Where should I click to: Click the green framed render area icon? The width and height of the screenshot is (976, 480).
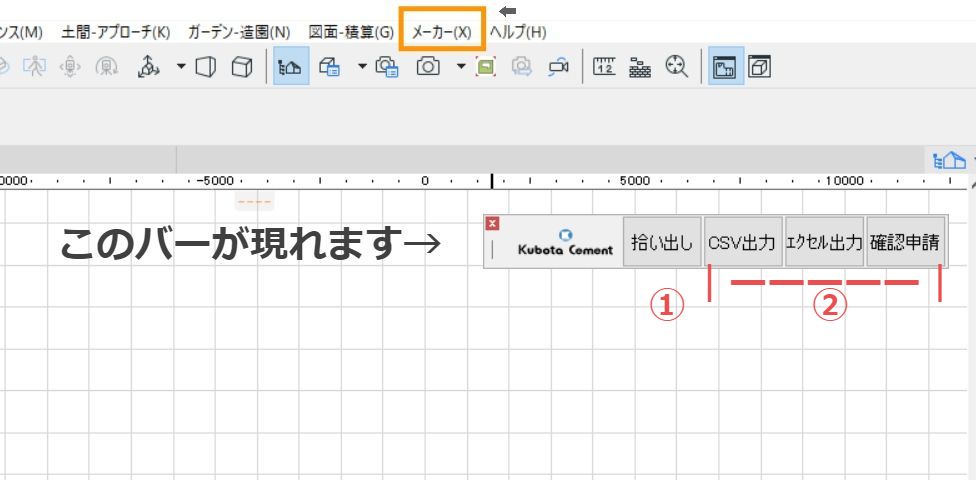click(486, 66)
